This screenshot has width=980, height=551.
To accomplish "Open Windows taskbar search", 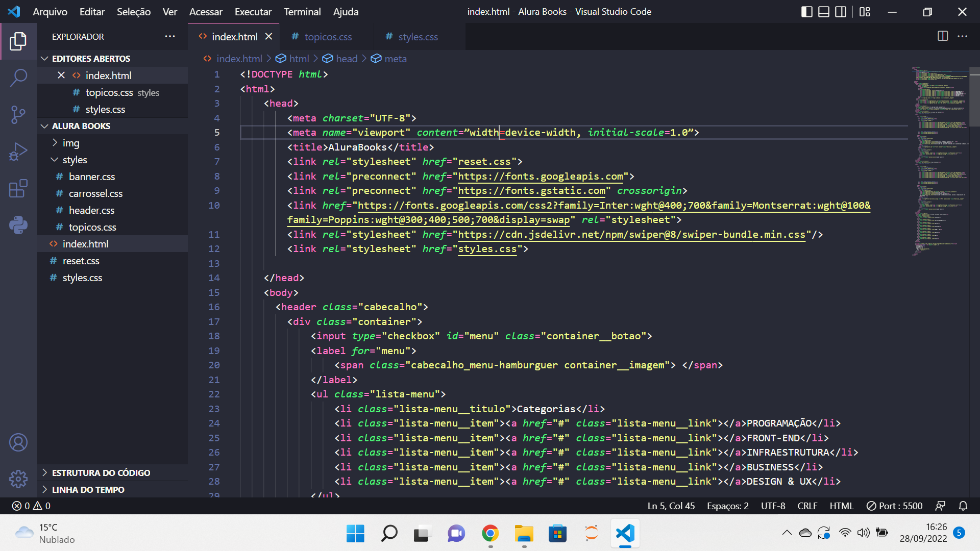I will pyautogui.click(x=389, y=533).
